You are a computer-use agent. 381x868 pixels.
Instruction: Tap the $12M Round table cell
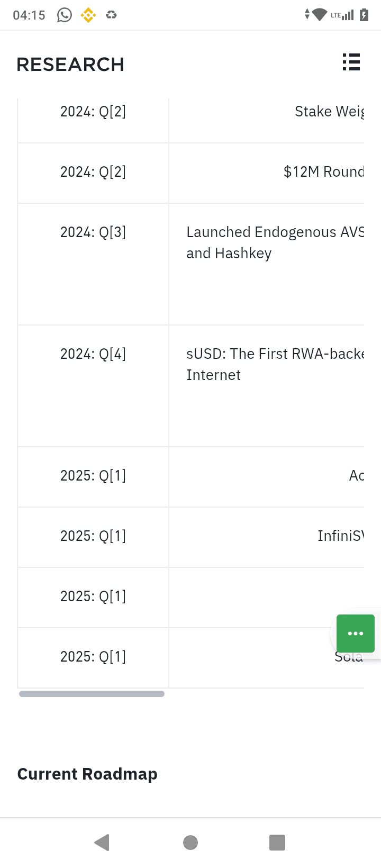[267, 173]
